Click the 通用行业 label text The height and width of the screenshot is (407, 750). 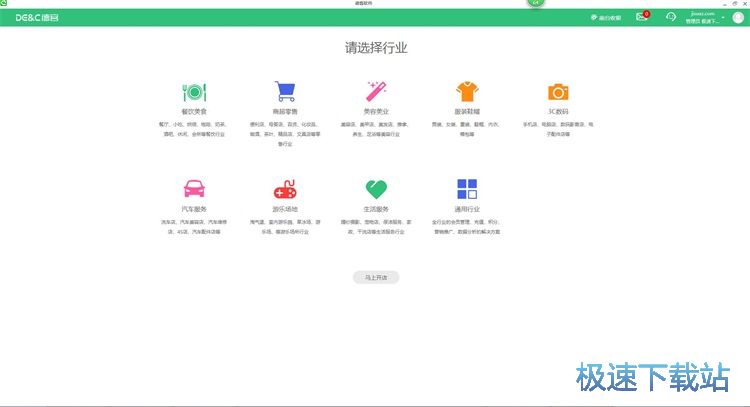pos(467,209)
